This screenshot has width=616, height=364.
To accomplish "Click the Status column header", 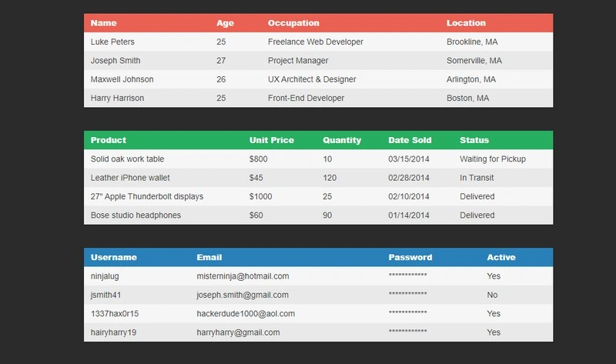I will (474, 140).
